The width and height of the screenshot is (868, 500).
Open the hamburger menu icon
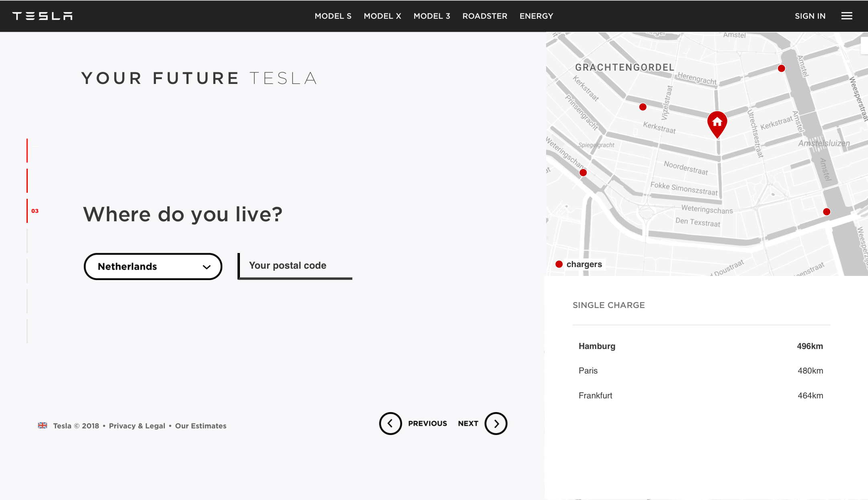point(847,16)
